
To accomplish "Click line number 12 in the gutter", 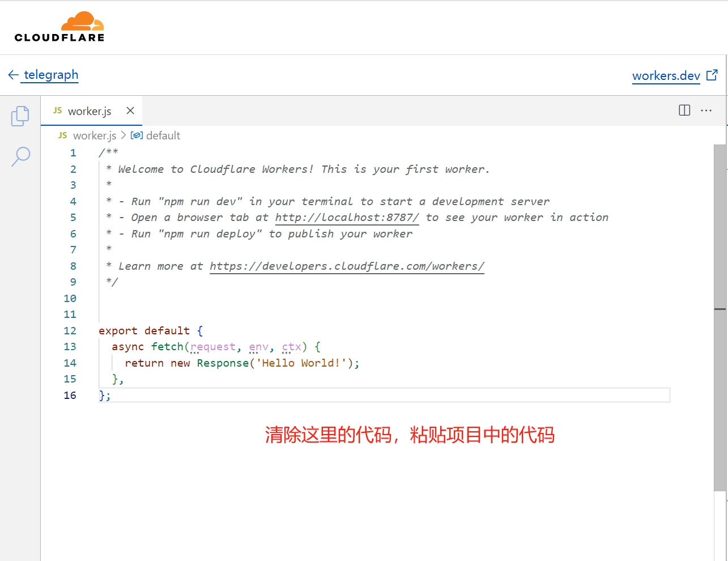I will pos(70,331).
